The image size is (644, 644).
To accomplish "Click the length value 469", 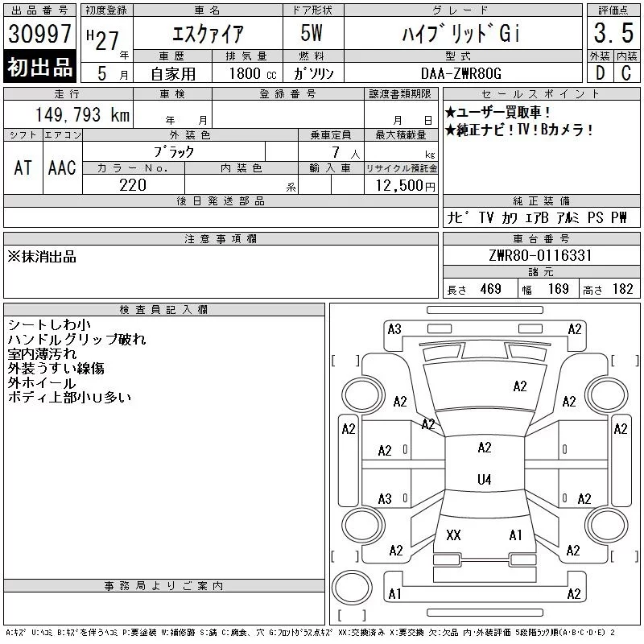I will pos(490,289).
